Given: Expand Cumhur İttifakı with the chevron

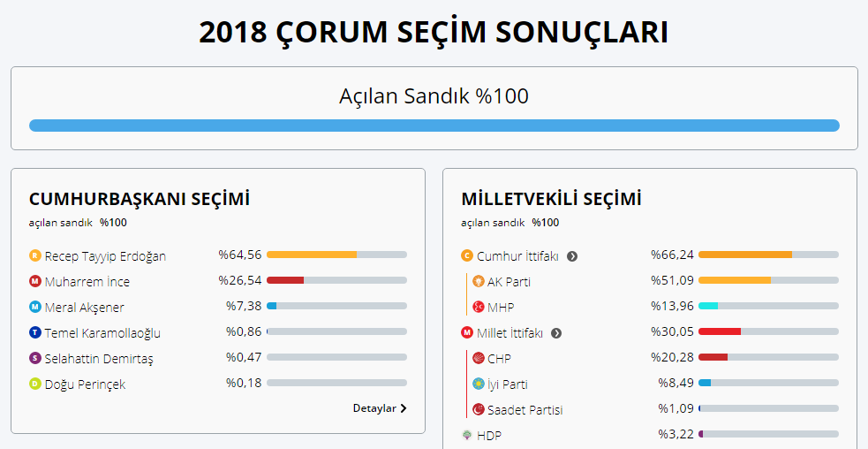Looking at the screenshot, I should coord(572,256).
